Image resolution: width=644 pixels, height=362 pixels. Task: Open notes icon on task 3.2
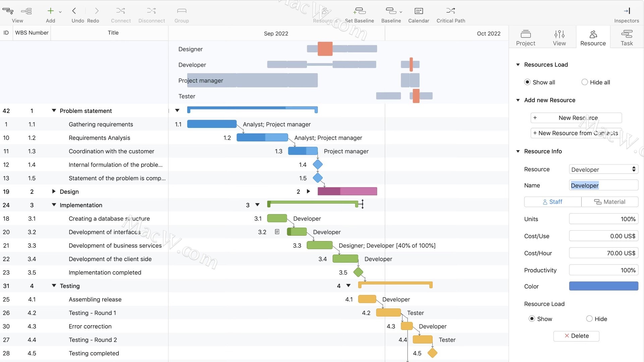point(277,232)
